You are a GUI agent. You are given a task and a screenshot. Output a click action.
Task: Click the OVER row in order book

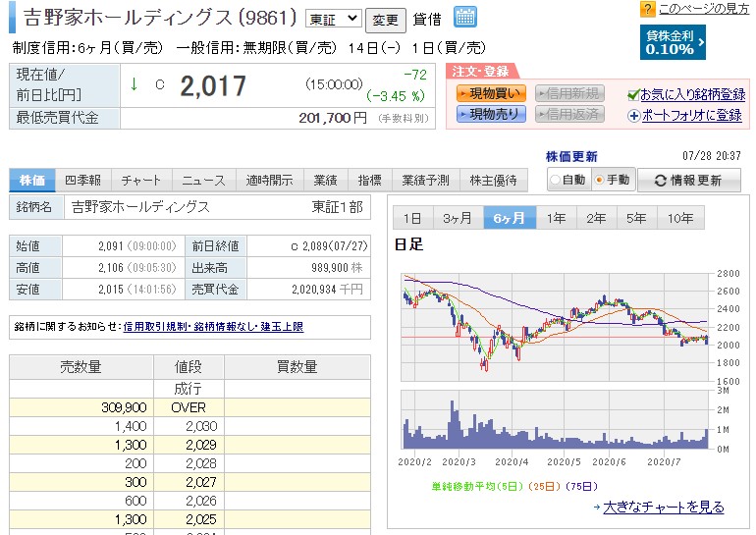(189, 407)
